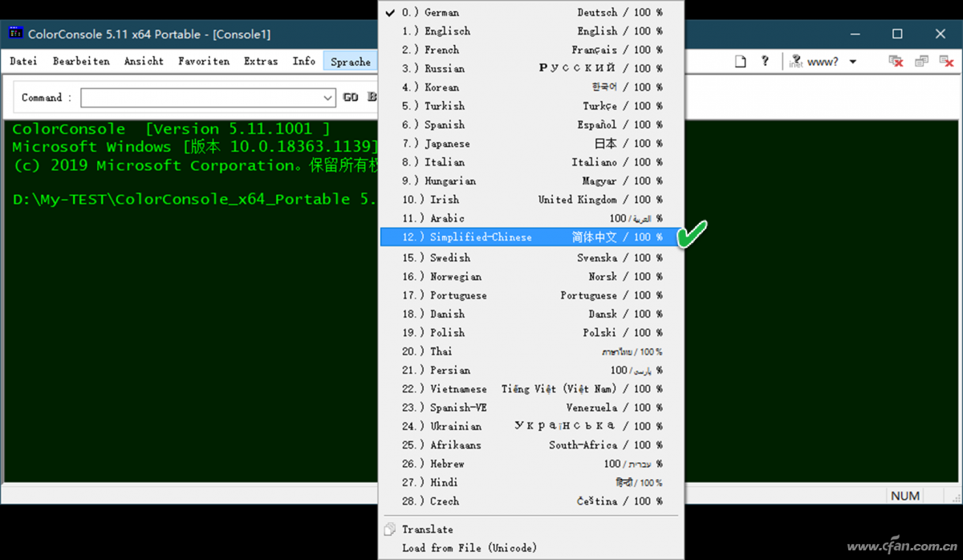
Task: Click the close current console icon at far right
Action: pos(946,62)
